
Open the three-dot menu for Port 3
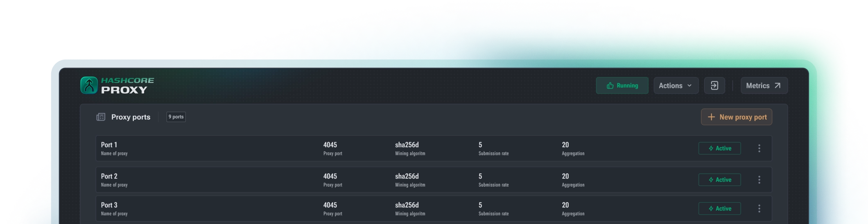(x=759, y=208)
